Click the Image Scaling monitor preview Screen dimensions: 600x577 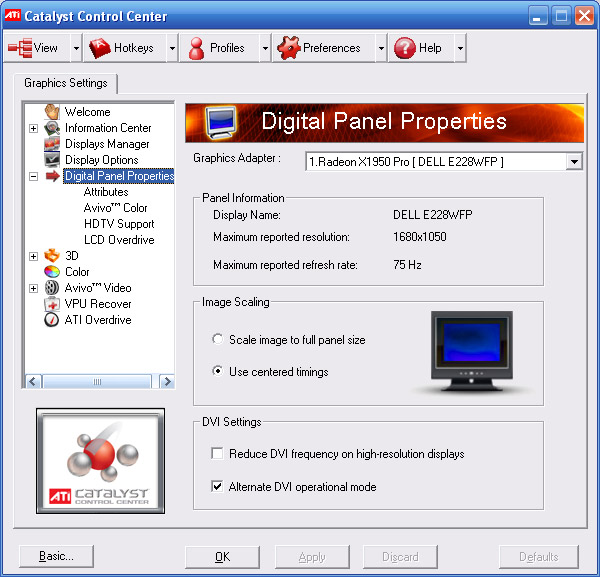471,351
